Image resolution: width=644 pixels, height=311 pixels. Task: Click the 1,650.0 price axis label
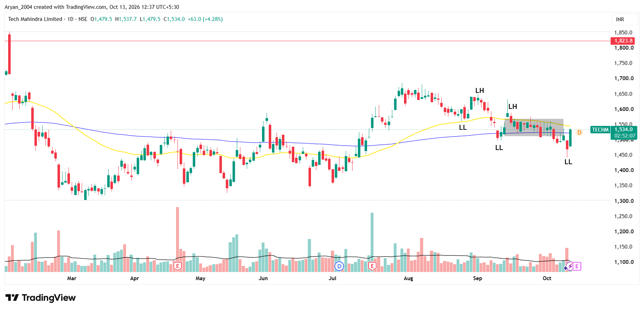(x=624, y=94)
